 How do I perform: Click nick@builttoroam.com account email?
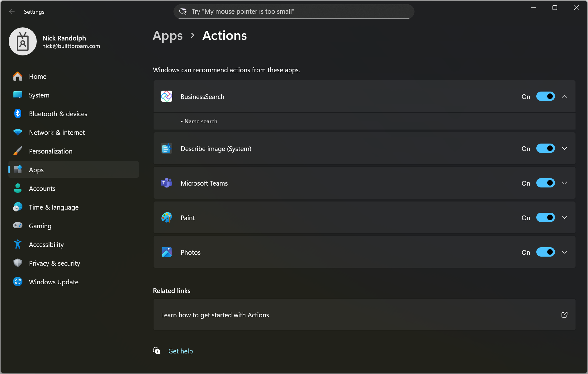(x=71, y=46)
